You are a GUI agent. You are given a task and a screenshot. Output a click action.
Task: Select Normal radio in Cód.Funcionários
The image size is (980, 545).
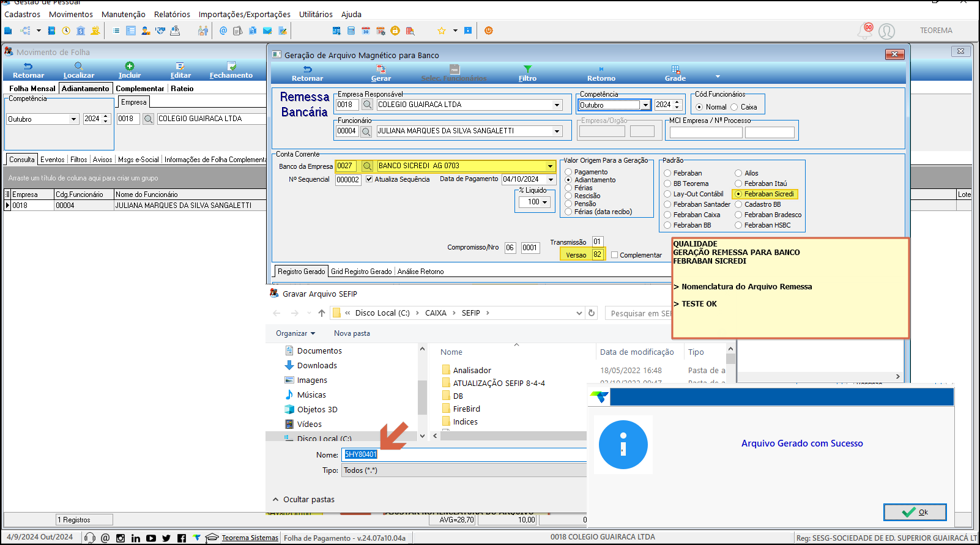click(699, 107)
